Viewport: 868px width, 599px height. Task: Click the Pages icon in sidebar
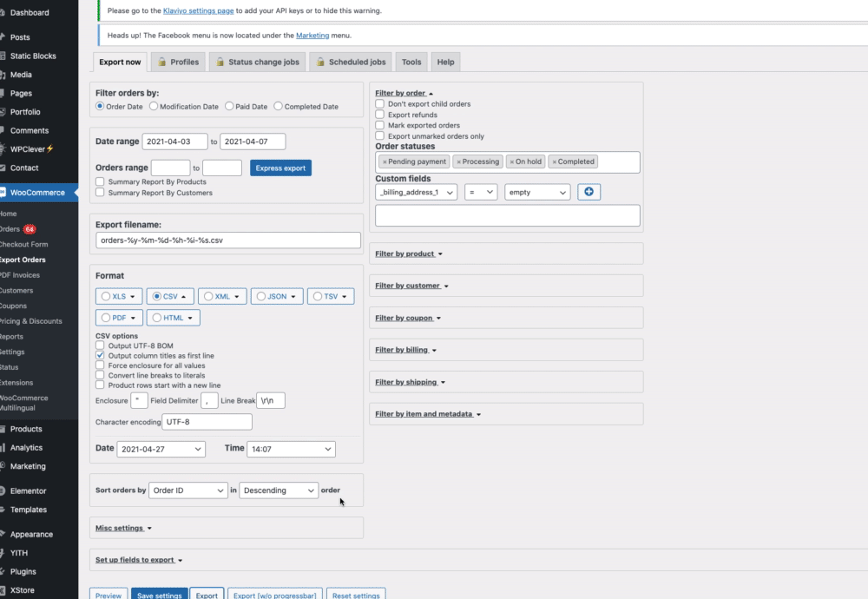pos(3,94)
